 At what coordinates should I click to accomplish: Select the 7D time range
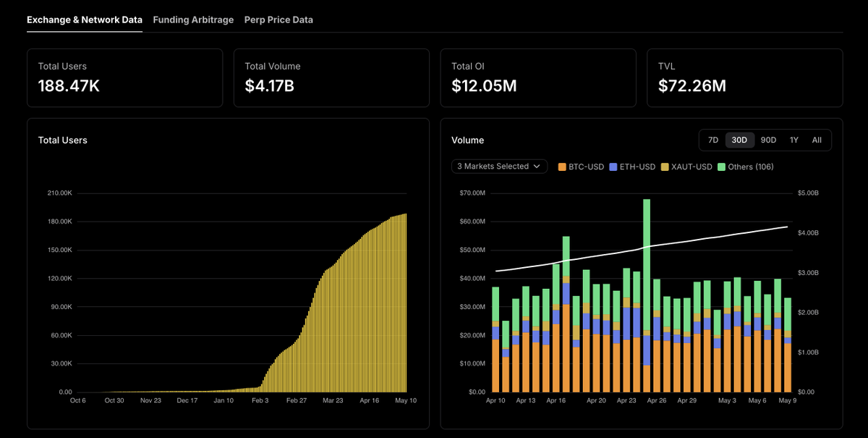click(x=713, y=140)
